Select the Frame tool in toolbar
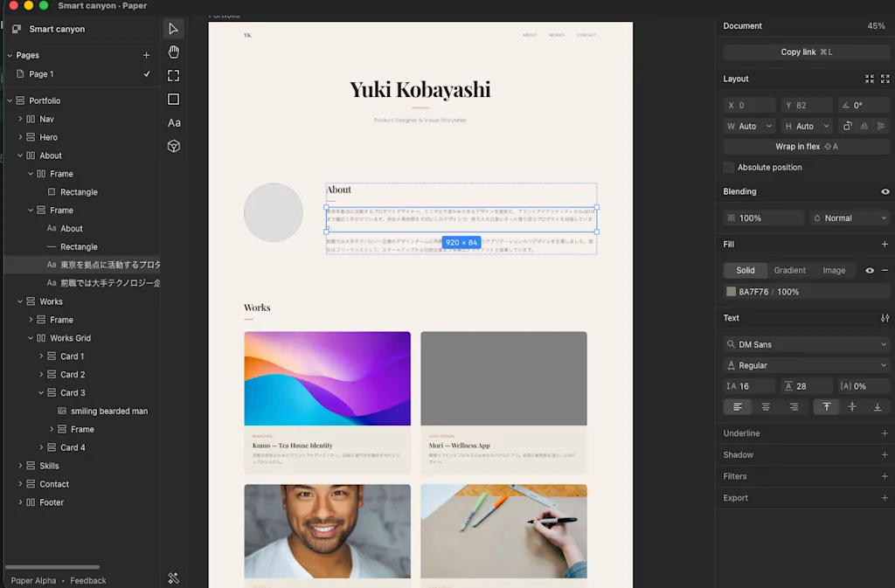895x588 pixels. click(x=174, y=76)
